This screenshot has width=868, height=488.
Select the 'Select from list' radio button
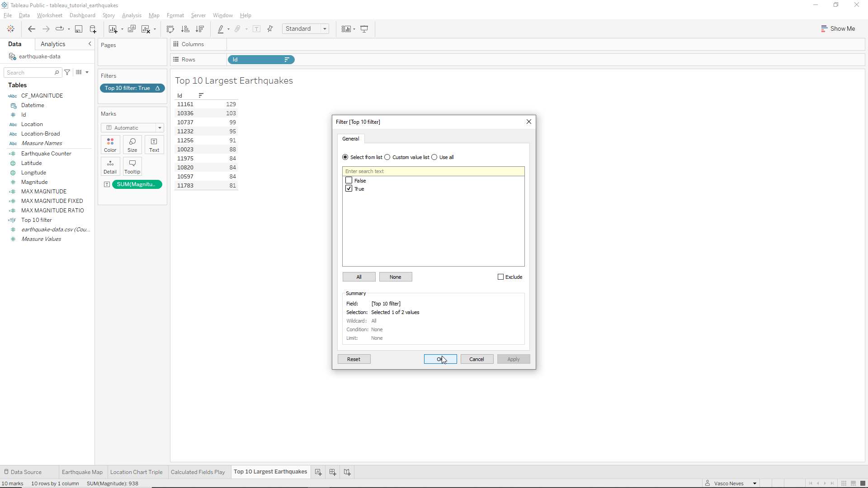(x=345, y=157)
